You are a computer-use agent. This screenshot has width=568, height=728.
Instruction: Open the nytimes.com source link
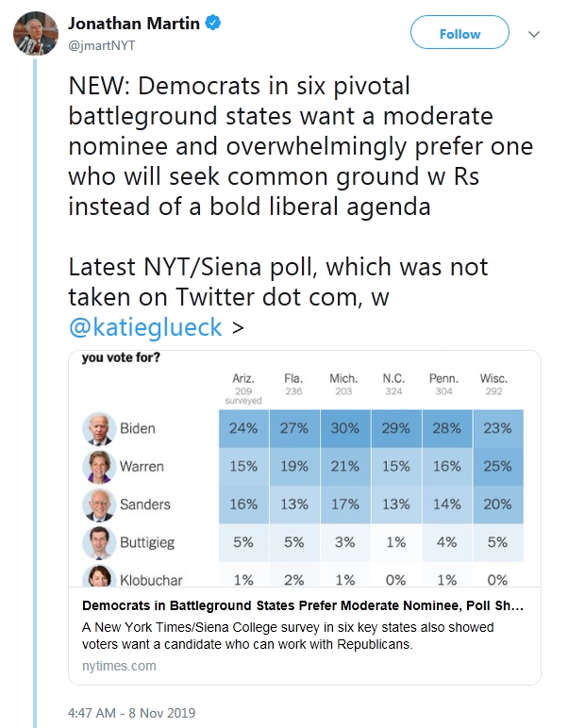pyautogui.click(x=119, y=666)
